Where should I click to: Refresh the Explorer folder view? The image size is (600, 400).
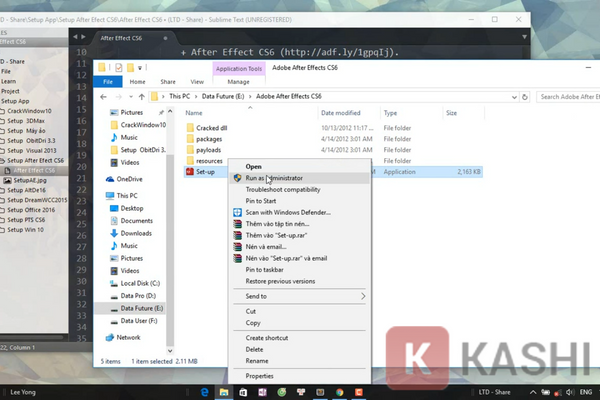(x=525, y=97)
